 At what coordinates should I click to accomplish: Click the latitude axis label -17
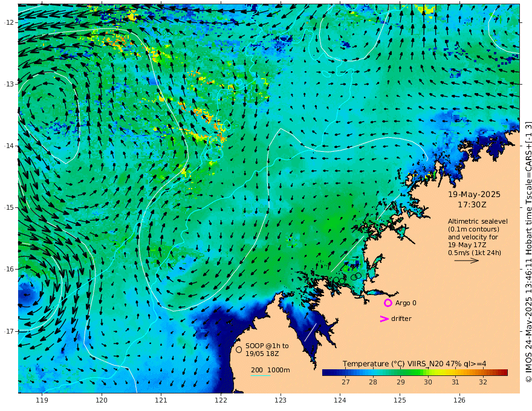pyautogui.click(x=9, y=331)
